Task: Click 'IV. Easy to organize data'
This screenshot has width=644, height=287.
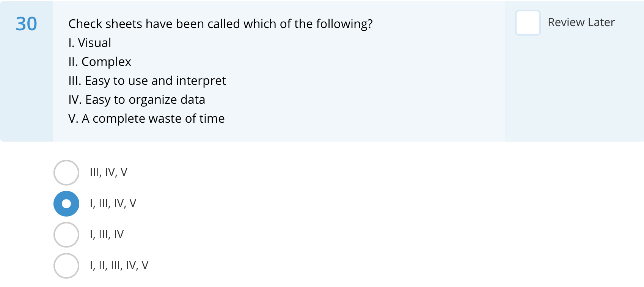Action: (137, 100)
